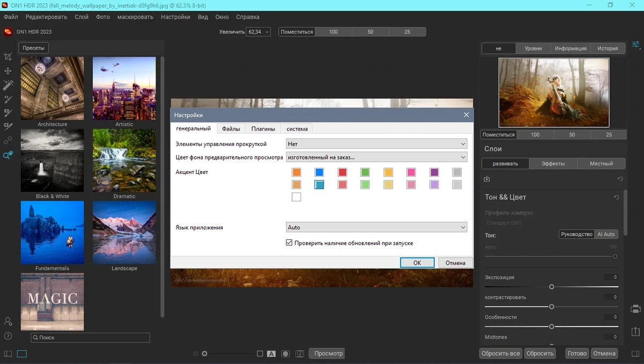Select the Crop tool in left toolbar
This screenshot has width=644, height=364.
click(x=8, y=56)
